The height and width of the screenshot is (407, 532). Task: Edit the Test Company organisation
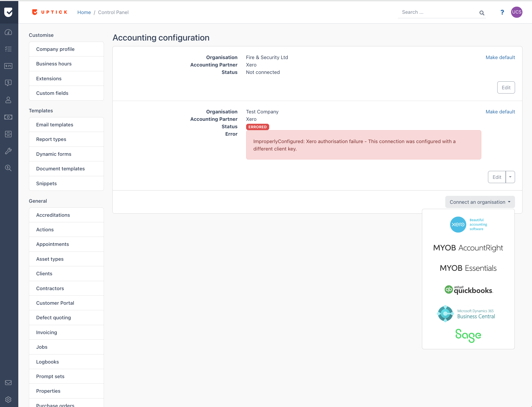[x=497, y=177]
